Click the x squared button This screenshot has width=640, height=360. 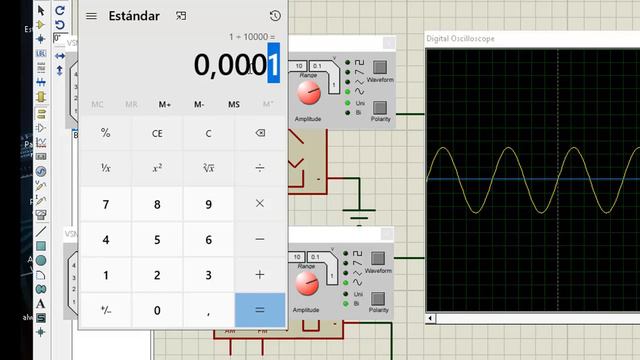click(157, 168)
